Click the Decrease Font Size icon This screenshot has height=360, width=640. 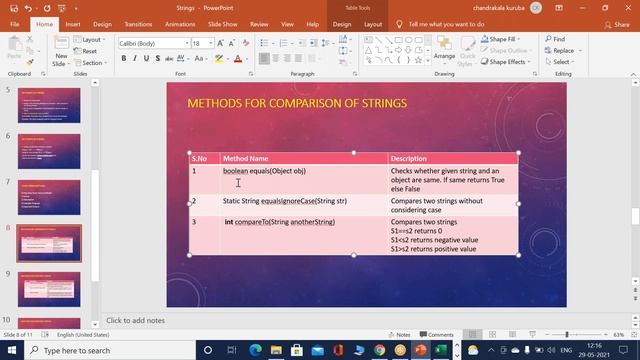[x=232, y=43]
